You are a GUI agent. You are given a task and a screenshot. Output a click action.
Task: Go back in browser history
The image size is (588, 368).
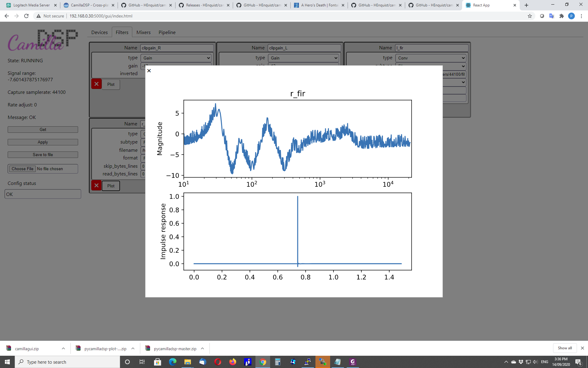click(7, 16)
